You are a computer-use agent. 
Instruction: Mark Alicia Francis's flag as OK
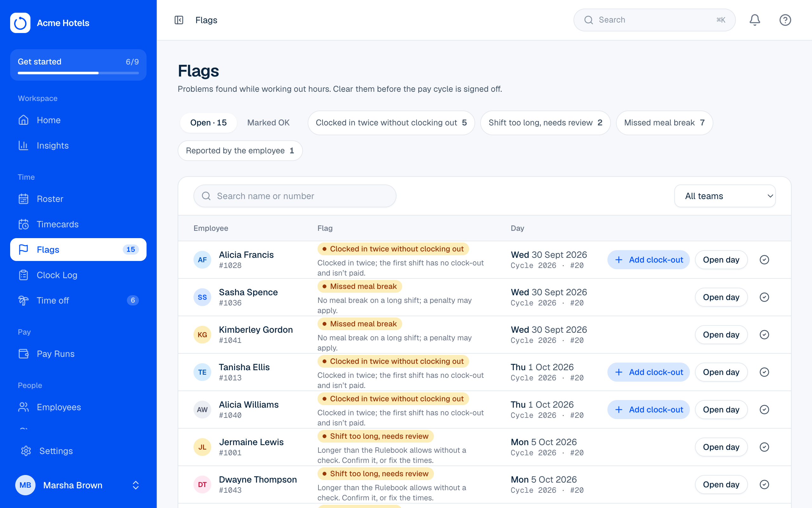tap(764, 260)
